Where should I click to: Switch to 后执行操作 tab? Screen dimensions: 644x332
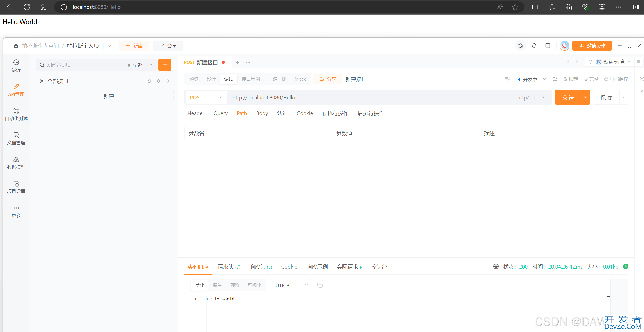[371, 113]
